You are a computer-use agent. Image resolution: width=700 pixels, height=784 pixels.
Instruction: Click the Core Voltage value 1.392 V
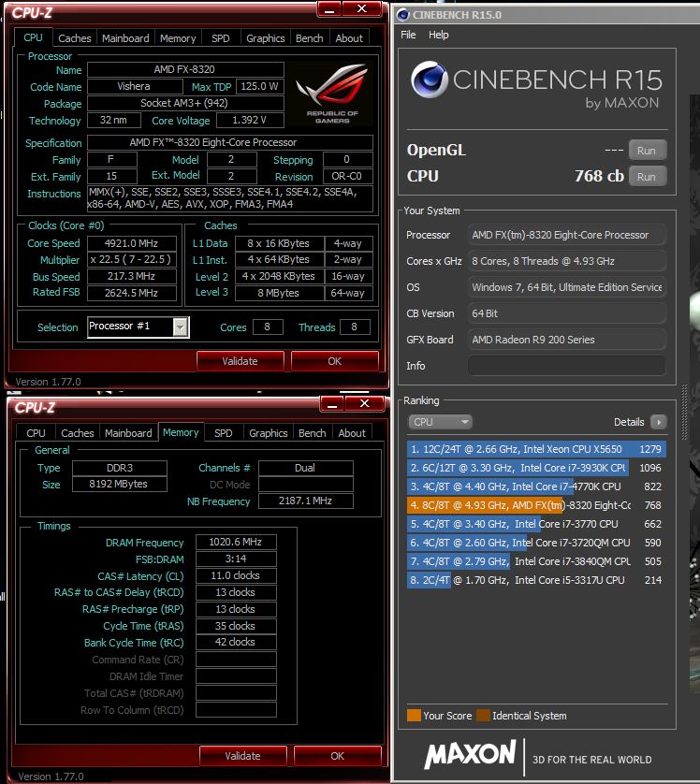[250, 120]
